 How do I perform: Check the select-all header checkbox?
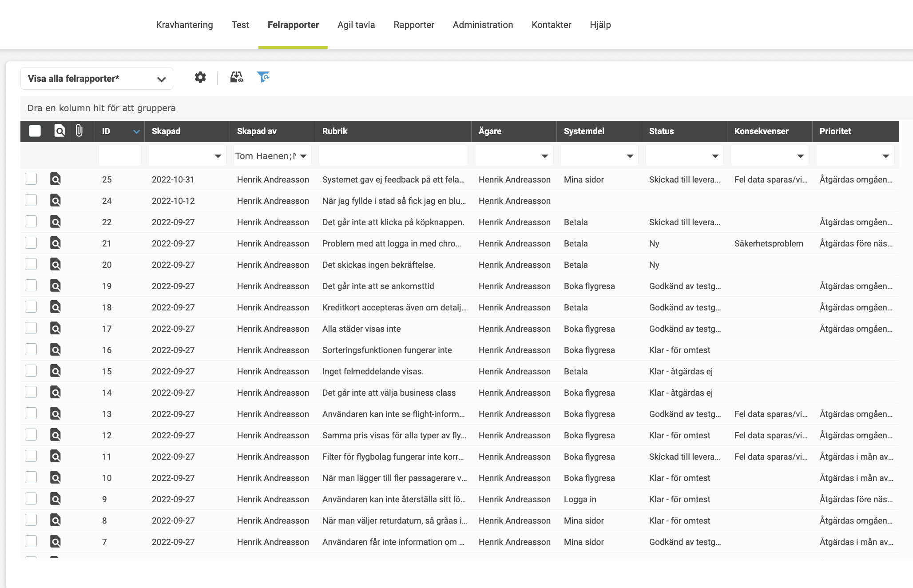coord(35,131)
